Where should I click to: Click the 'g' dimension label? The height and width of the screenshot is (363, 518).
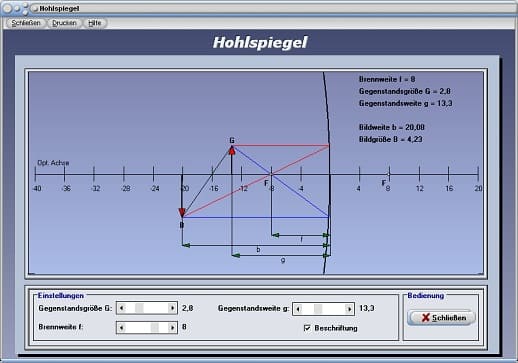pos(283,260)
